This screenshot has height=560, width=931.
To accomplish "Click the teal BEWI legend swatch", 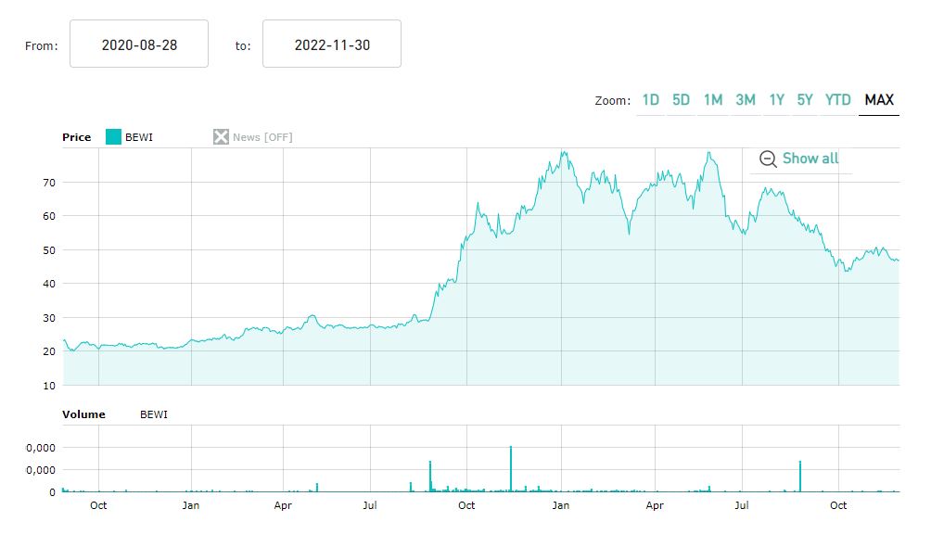I will click(x=113, y=137).
